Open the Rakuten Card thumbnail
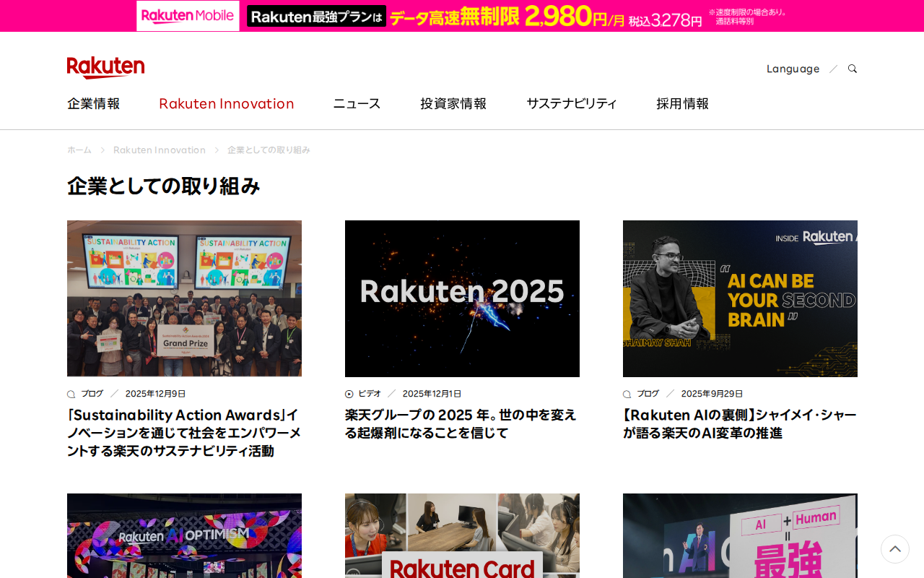The width and height of the screenshot is (924, 578). (462, 535)
